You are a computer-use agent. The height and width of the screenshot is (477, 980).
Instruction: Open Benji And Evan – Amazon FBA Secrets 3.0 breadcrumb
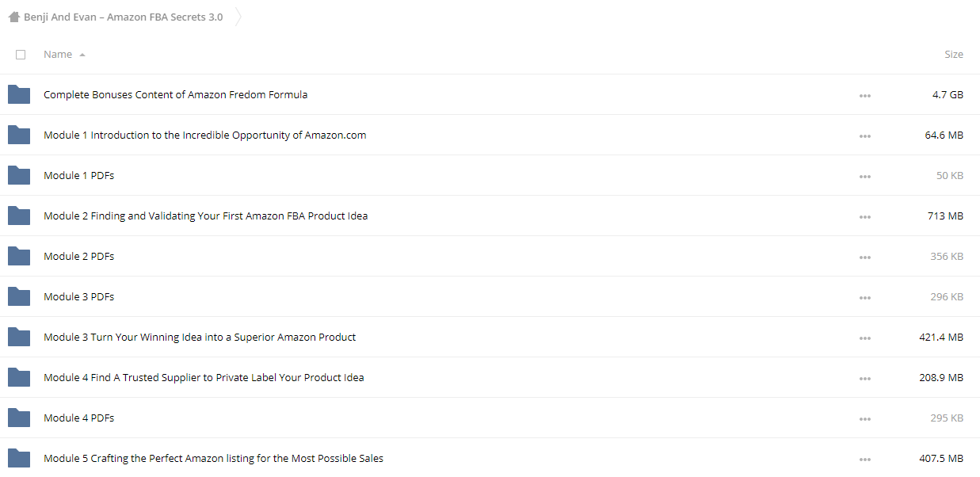click(123, 17)
